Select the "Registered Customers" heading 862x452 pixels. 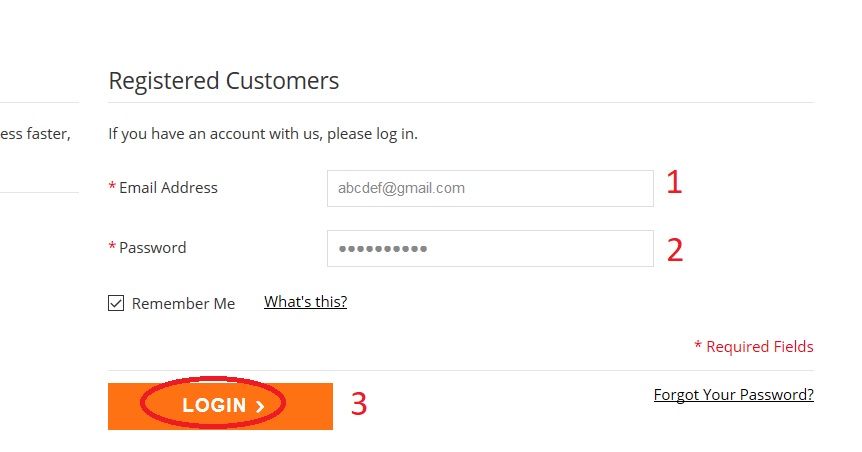[223, 81]
